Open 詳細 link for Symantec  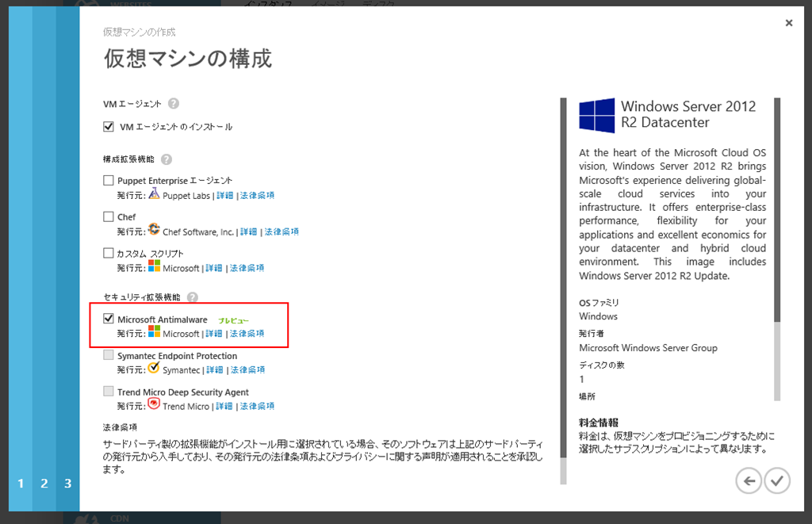pos(215,369)
